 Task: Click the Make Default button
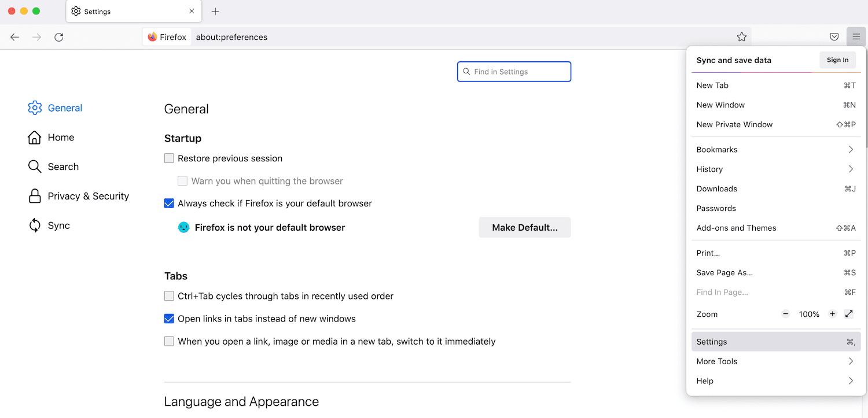[524, 227]
